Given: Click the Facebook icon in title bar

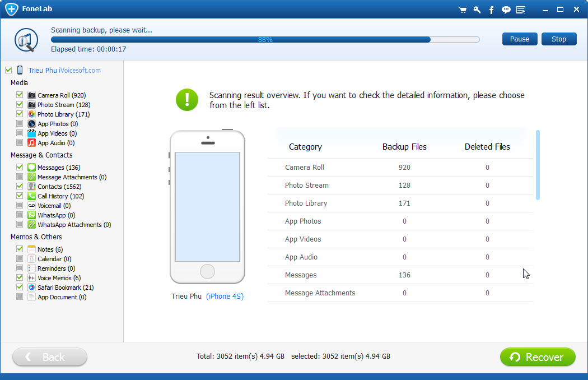Looking at the screenshot, I should (492, 10).
